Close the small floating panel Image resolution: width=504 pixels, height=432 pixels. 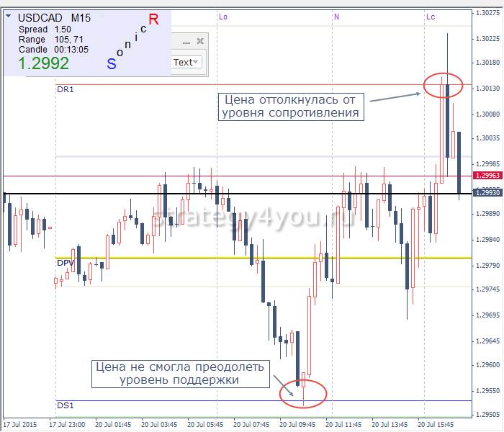[x=201, y=42]
